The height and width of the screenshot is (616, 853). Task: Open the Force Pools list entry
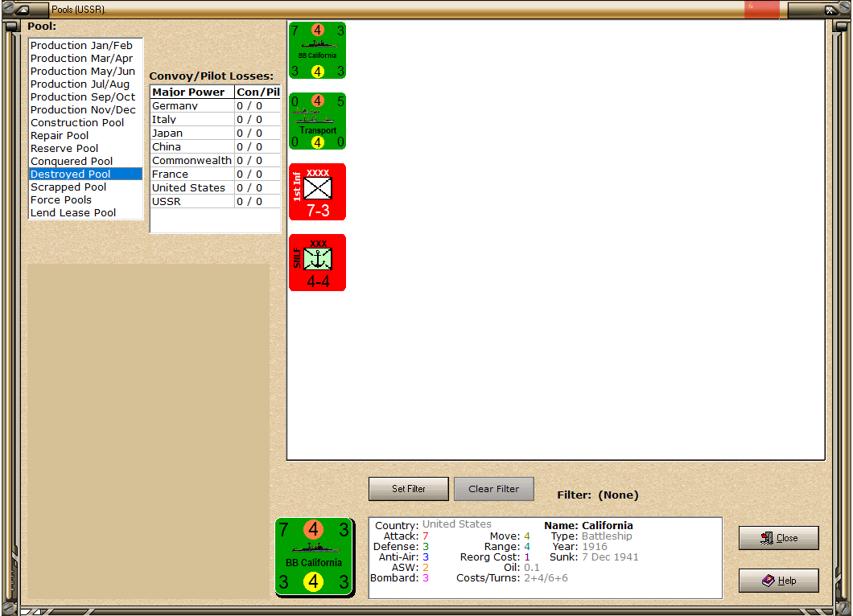[85, 200]
